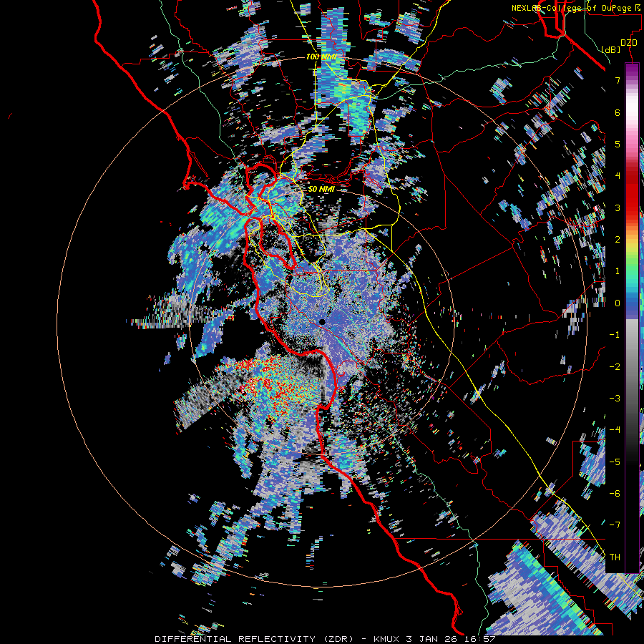
Task: Click the -2 dB value on color scale
Action: 615,367
